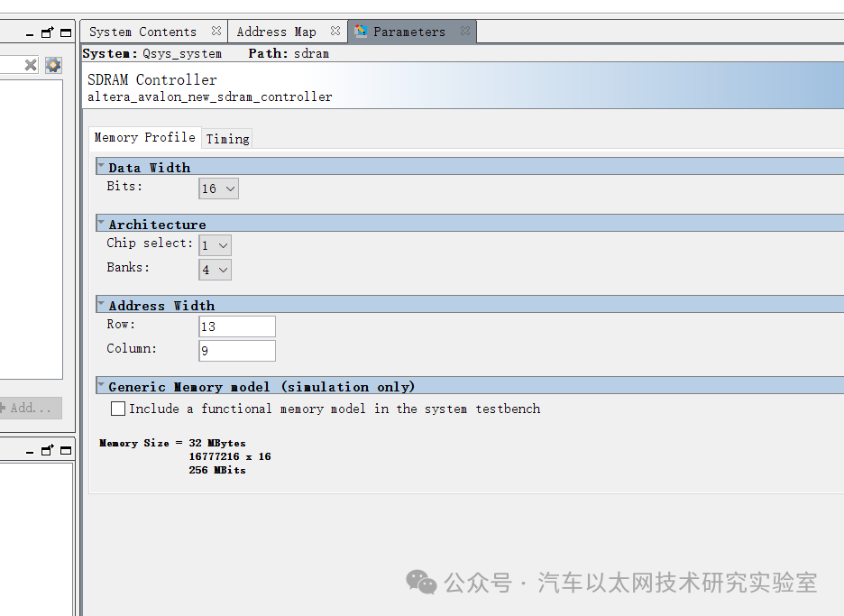Close the System Contents tab
Screen dimensions: 844x616
click(216, 31)
